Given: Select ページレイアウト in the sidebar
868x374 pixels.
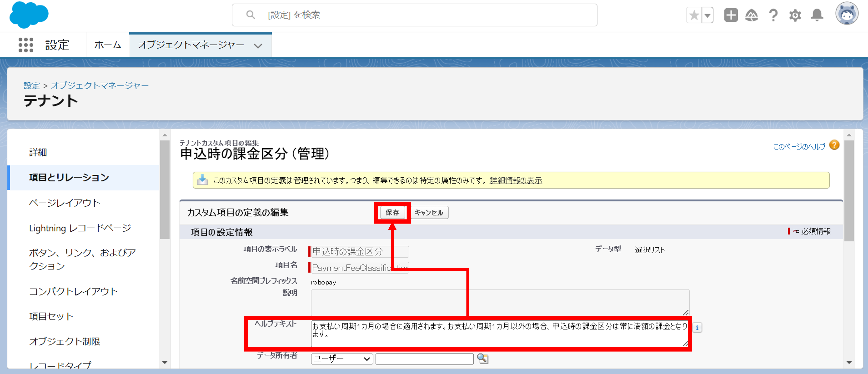Looking at the screenshot, I should tap(65, 203).
